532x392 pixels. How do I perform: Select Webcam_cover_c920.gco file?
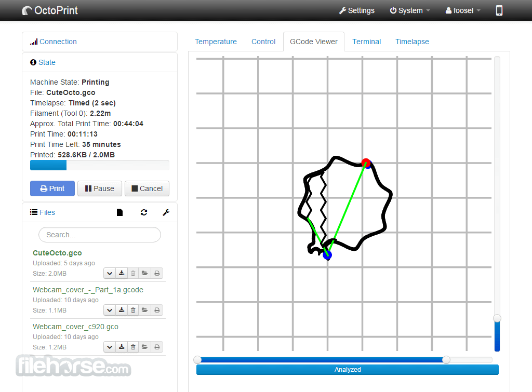click(75, 327)
